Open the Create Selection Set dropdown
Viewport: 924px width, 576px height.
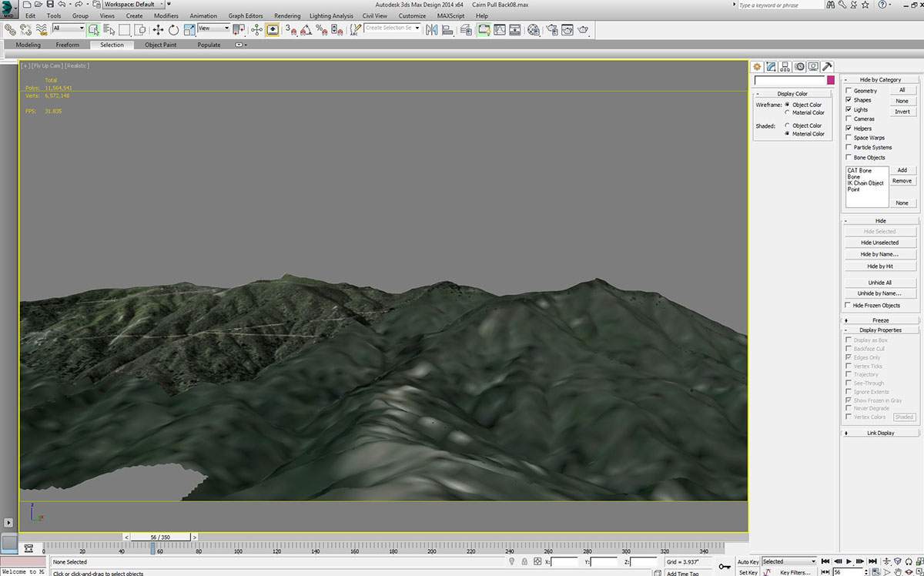tap(393, 28)
